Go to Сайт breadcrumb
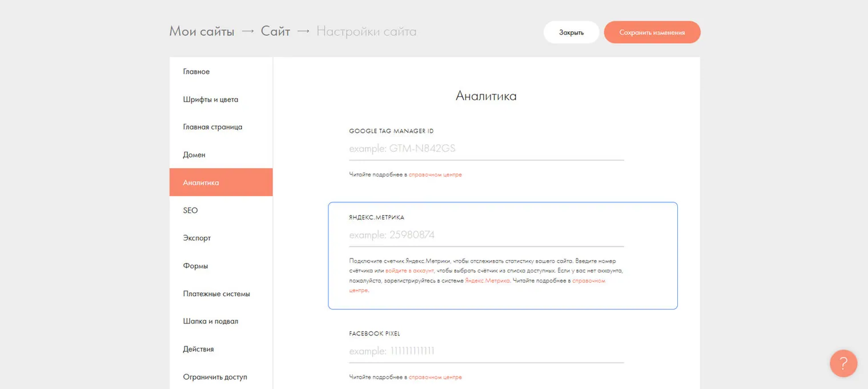The image size is (868, 389). pos(275,31)
